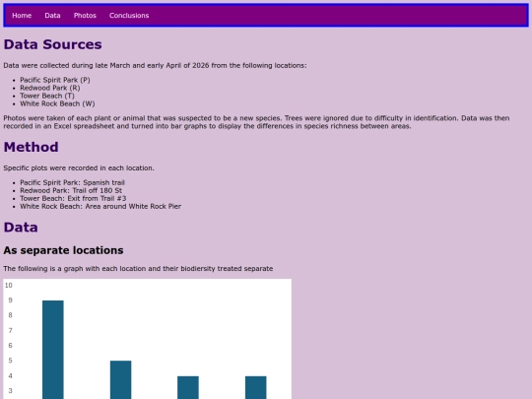This screenshot has height=399, width=532.
Task: Open the Photos navigation link
Action: coord(85,15)
